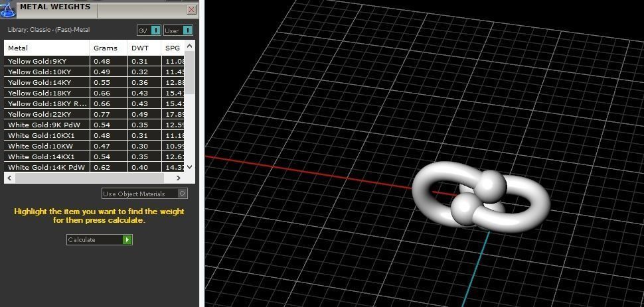
Task: Toggle the User library switch
Action: (178, 31)
